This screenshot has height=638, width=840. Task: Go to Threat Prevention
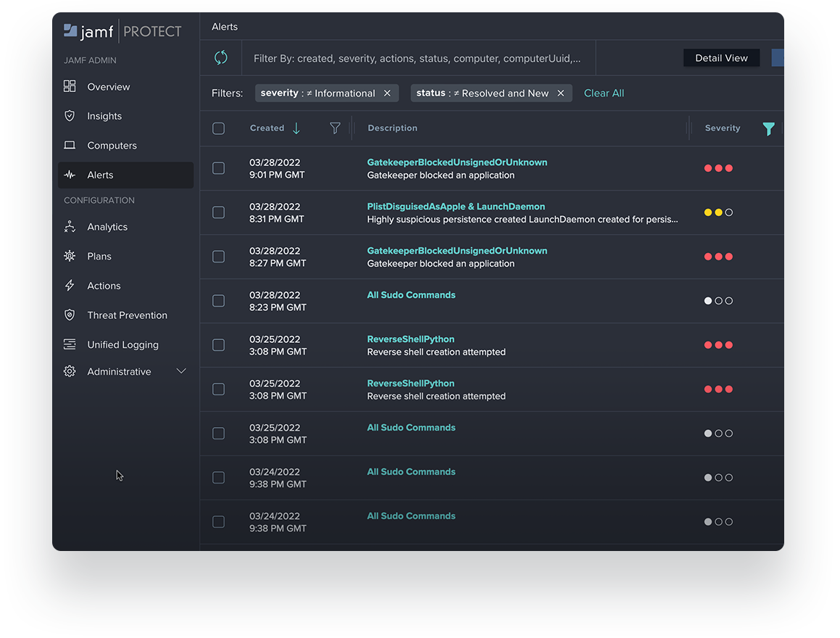127,315
